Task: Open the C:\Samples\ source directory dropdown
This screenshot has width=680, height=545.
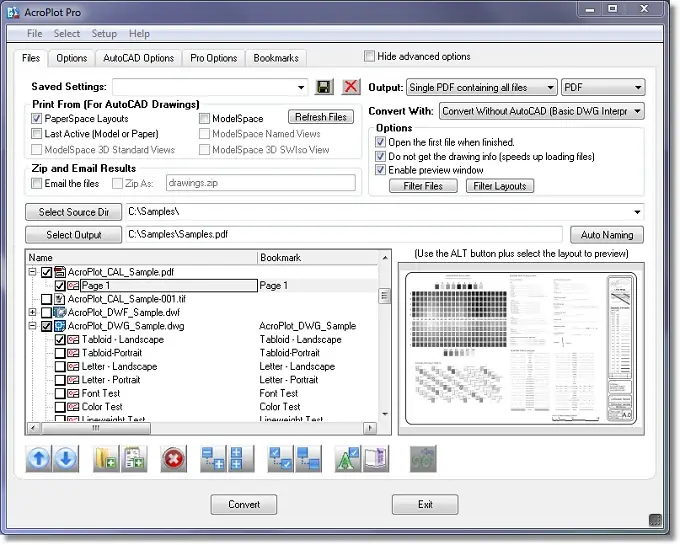Action: (x=637, y=212)
